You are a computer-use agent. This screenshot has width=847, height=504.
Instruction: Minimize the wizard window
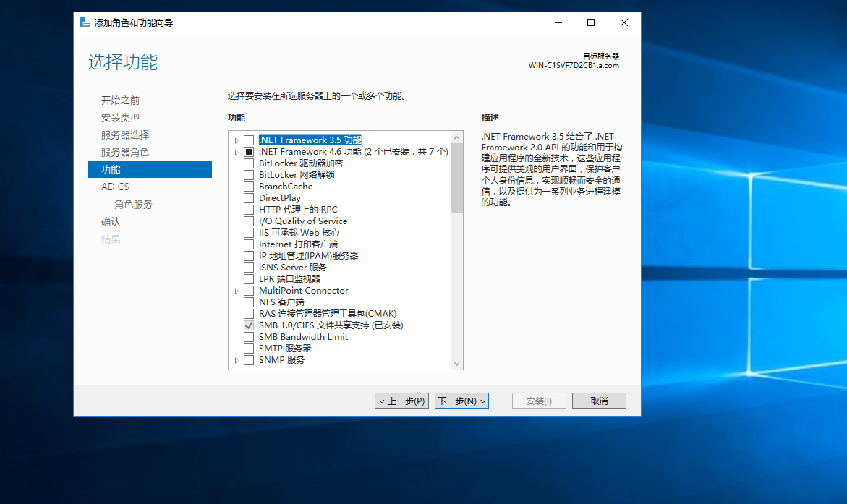[558, 22]
